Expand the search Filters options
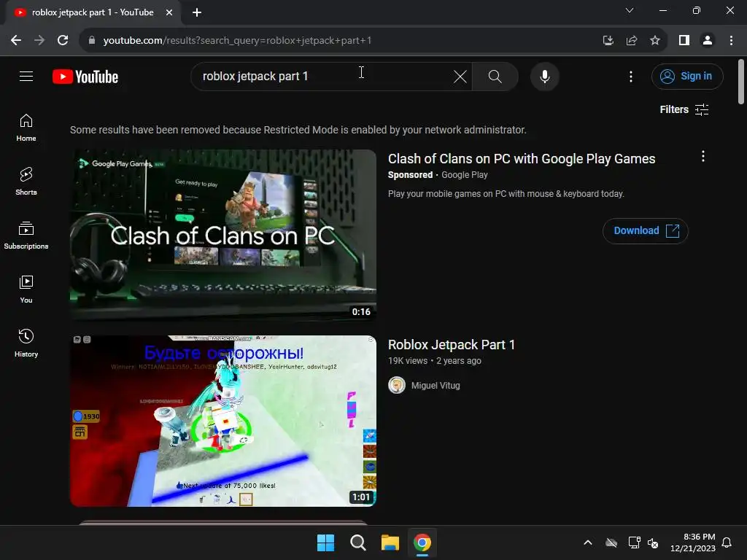 (x=684, y=109)
